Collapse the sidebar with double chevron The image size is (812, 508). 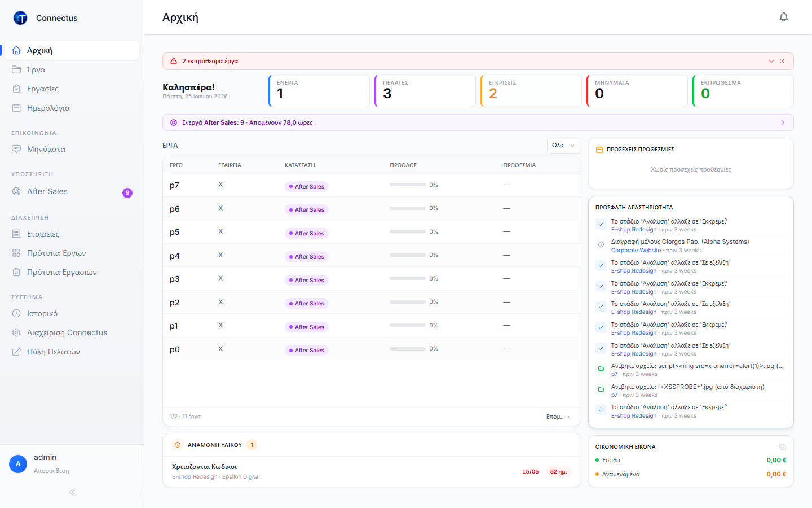point(72,492)
